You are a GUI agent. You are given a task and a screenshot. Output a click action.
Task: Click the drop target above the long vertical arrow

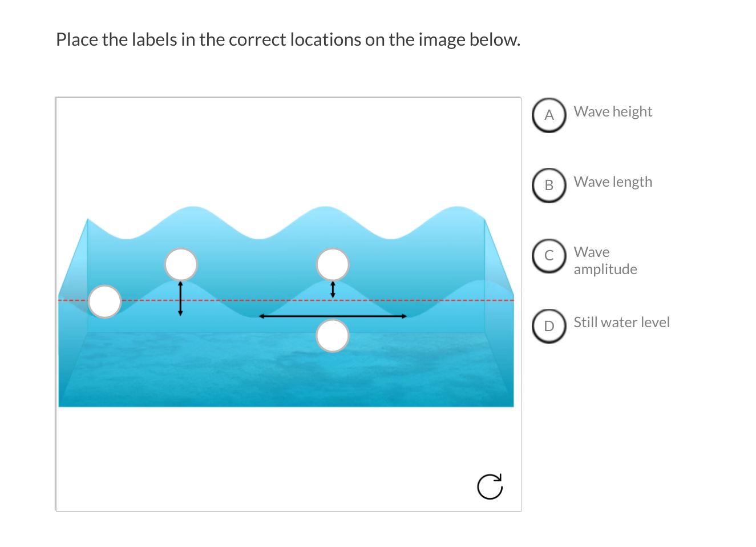click(x=181, y=264)
